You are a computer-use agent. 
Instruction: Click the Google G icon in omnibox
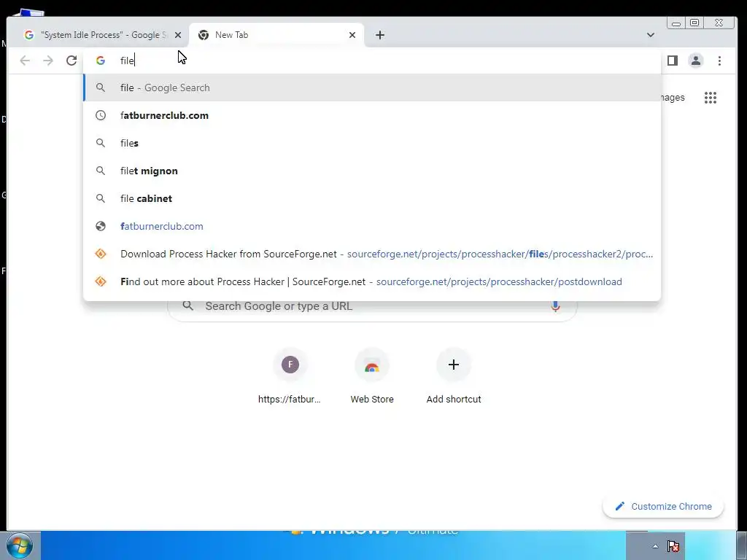point(101,61)
